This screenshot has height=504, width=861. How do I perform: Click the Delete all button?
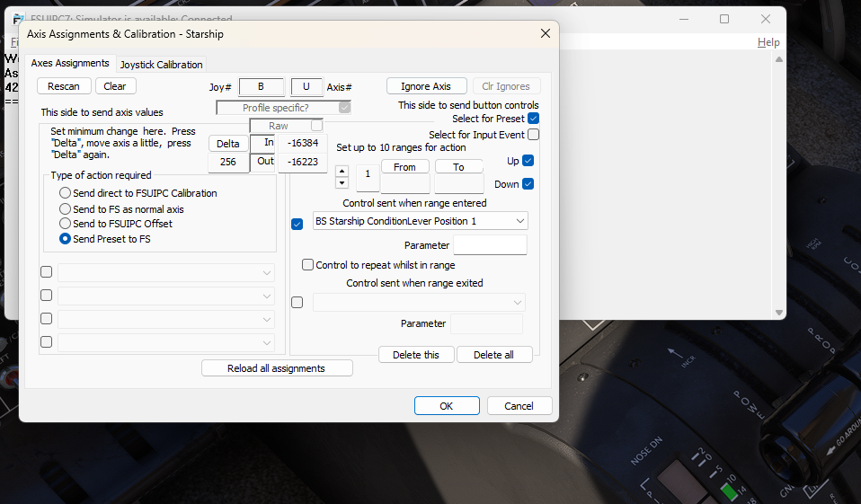[x=494, y=355]
